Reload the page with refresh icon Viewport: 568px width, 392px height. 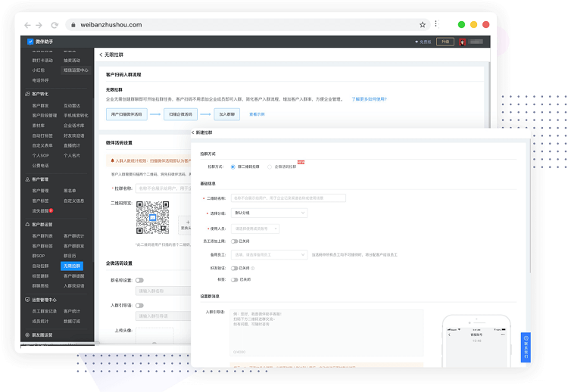(x=55, y=25)
